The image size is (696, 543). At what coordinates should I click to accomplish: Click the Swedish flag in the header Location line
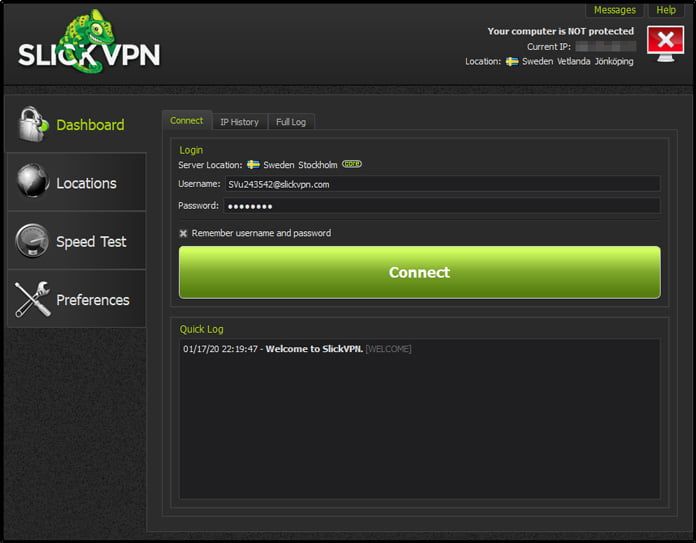(512, 61)
